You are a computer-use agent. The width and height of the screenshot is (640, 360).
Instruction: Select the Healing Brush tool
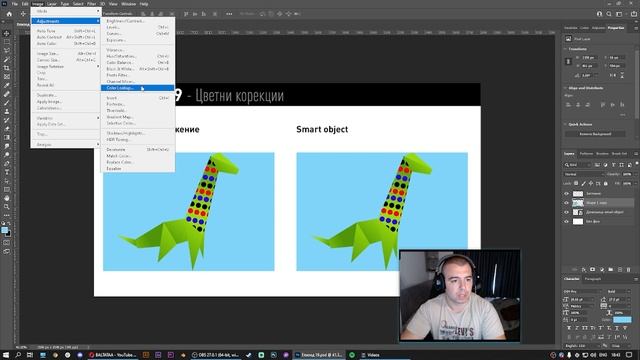pyautogui.click(x=7, y=94)
